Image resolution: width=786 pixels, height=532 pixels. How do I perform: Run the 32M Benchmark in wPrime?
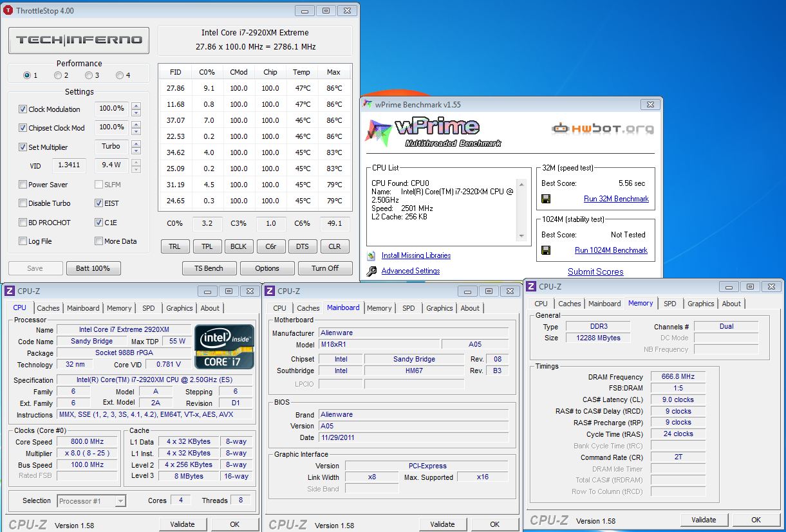616,199
